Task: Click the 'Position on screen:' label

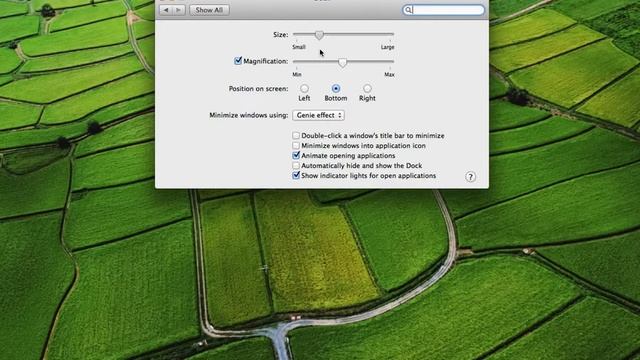Action: [x=258, y=89]
